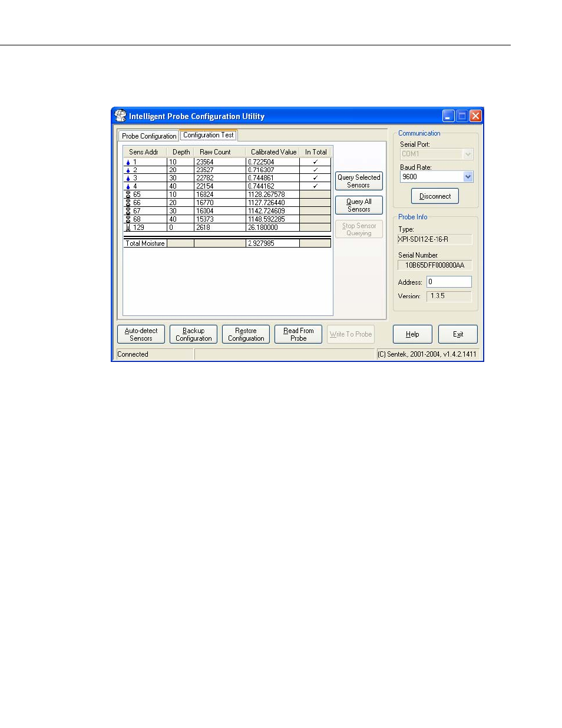Close the Probe Configuration Utility window

coord(475,116)
